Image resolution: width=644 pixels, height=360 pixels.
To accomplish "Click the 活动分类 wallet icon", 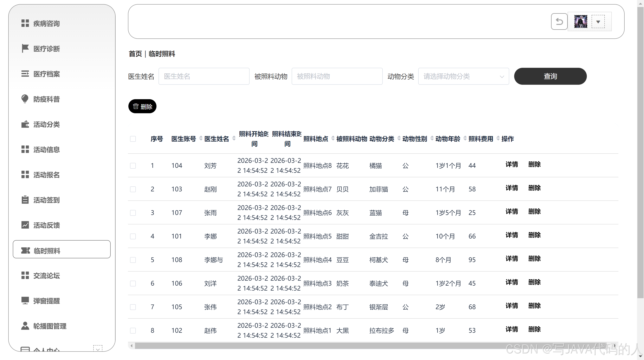I will [25, 124].
